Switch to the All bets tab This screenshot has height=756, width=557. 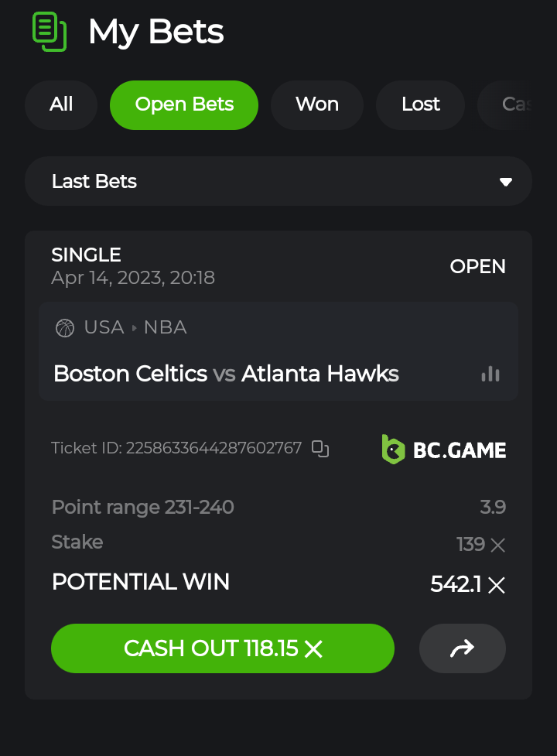tap(61, 104)
